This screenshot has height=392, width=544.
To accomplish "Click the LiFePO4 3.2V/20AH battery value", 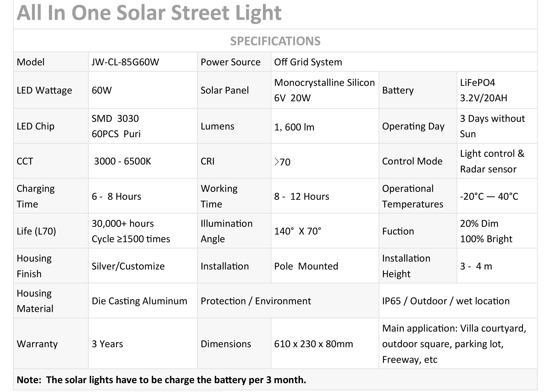I will [483, 90].
